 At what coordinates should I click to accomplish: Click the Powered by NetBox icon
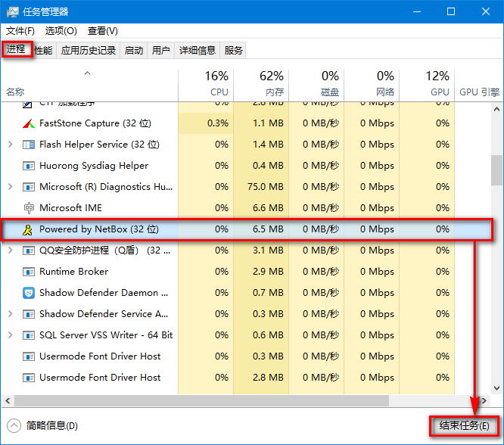[29, 229]
